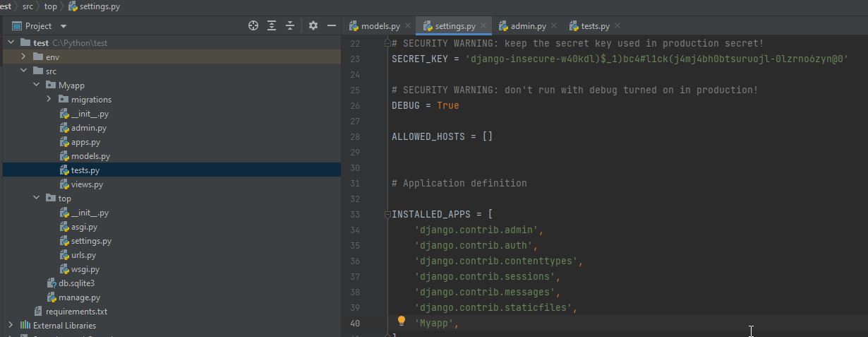Click the intention light bulb on line 40
Screen dimensions: 868x337
pos(402,321)
